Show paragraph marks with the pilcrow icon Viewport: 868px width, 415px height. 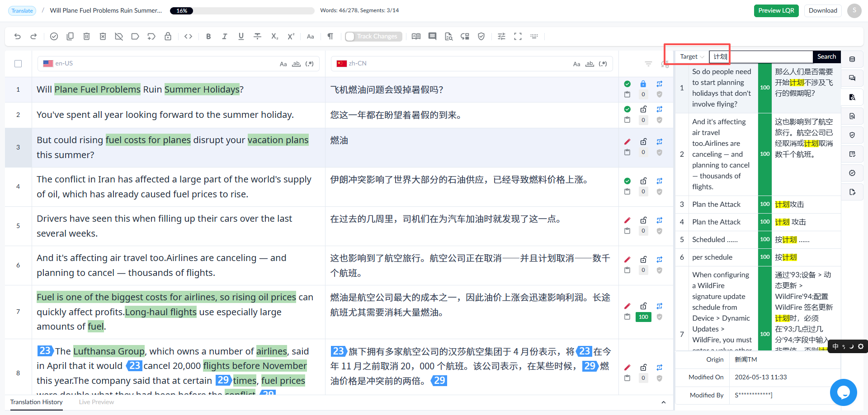pos(330,37)
